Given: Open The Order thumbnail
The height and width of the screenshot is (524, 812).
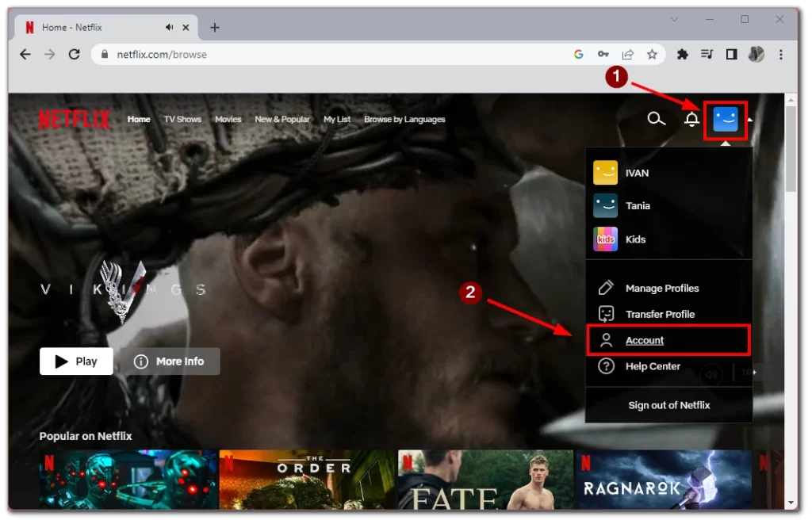Looking at the screenshot, I should (x=307, y=480).
